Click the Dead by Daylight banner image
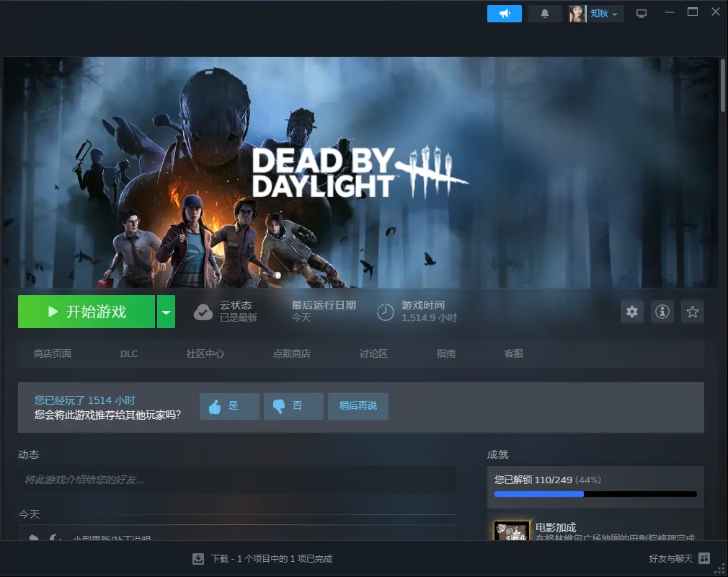The height and width of the screenshot is (577, 728). pyautogui.click(x=361, y=172)
